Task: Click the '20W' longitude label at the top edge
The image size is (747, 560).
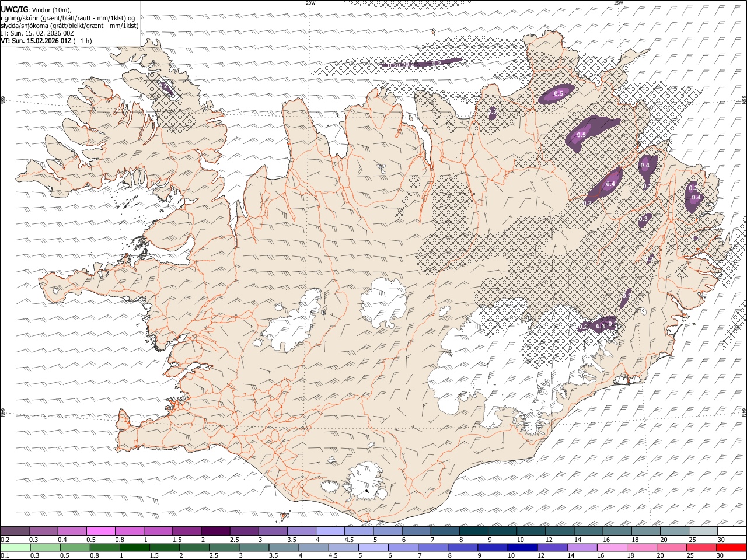Action: pos(310,3)
